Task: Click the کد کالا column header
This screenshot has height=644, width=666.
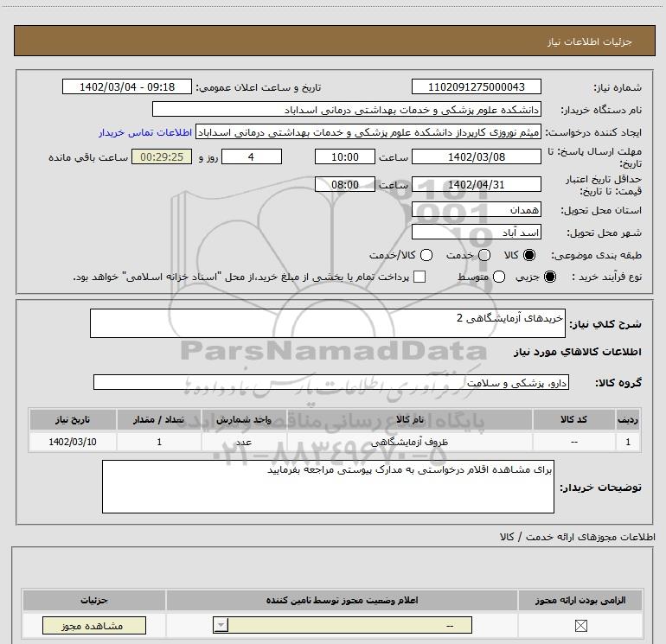Action: pos(573,419)
